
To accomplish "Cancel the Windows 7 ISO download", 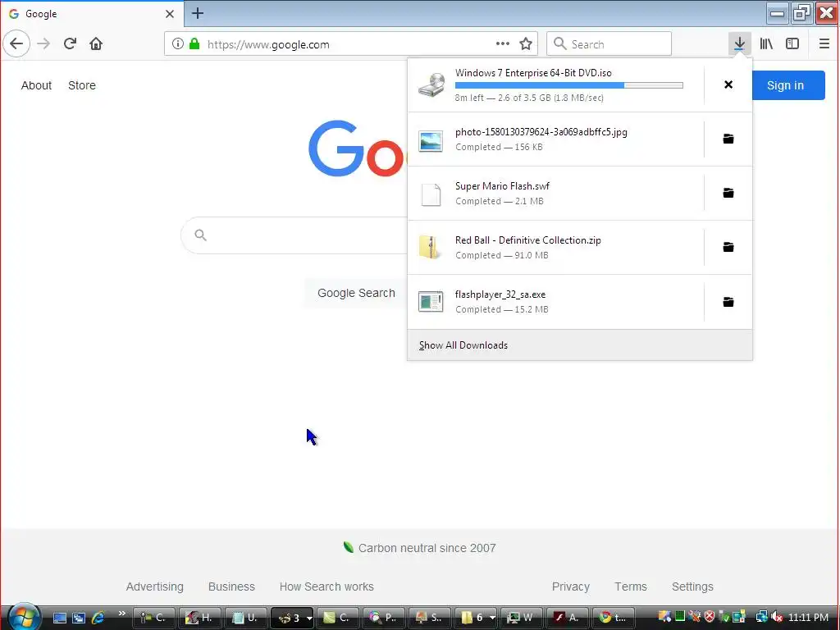I will (x=728, y=84).
